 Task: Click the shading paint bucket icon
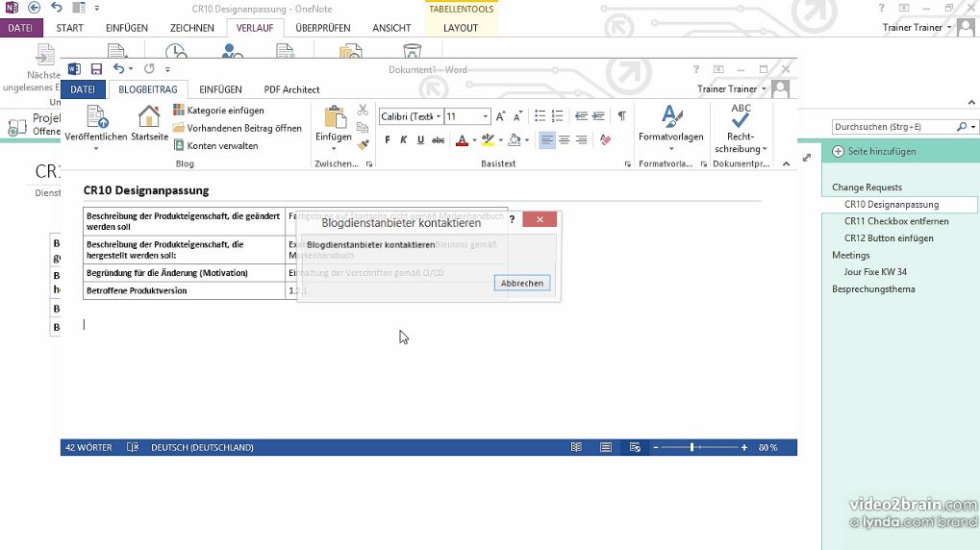515,140
